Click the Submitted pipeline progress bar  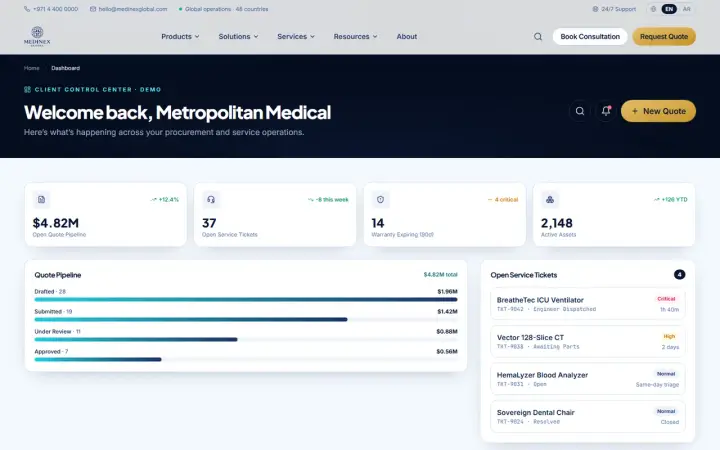pos(246,320)
